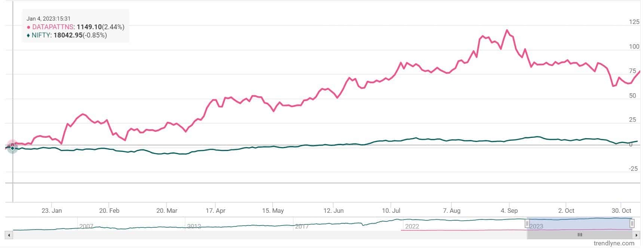Viewport: 644px width, 251px height.
Task: Click the right range handle of the navigator
Action: 632,224
